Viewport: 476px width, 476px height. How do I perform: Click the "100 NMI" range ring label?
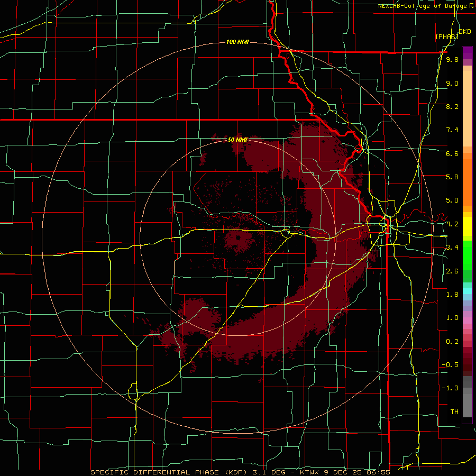237,42
